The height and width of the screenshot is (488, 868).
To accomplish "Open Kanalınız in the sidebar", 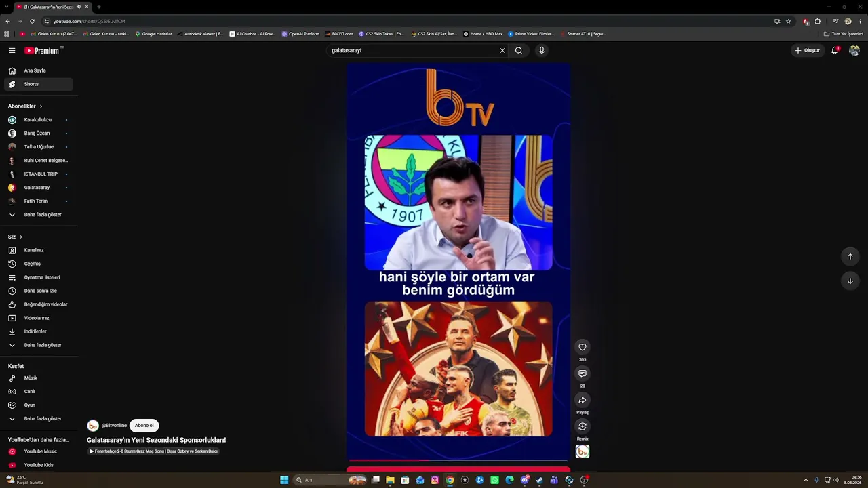I will click(x=39, y=250).
